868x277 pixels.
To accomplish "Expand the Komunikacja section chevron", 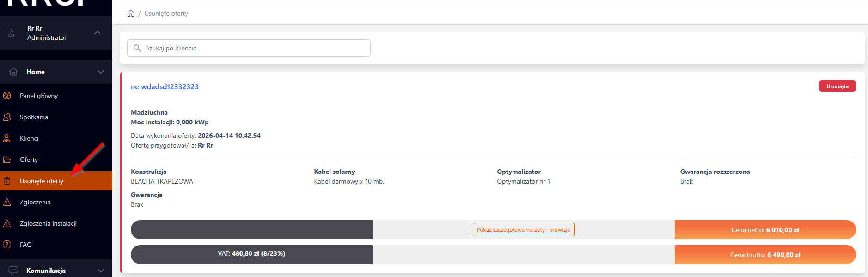I will pyautogui.click(x=101, y=271).
